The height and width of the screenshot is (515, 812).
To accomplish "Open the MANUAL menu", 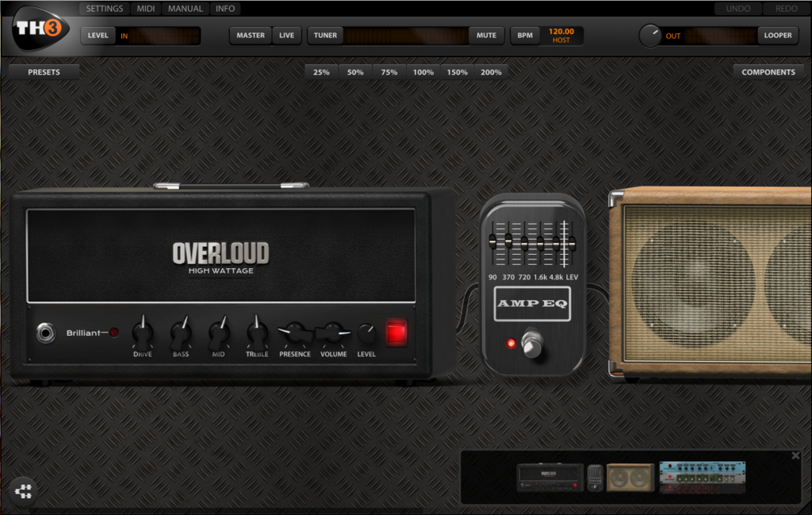I will click(186, 8).
